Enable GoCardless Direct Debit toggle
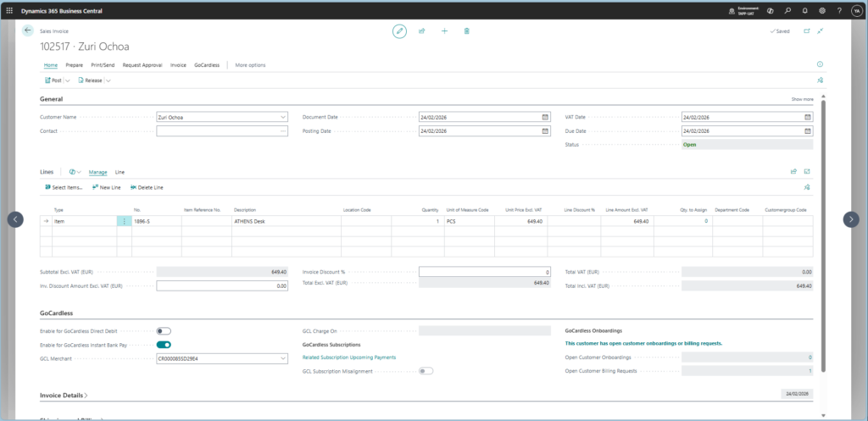 click(x=164, y=331)
